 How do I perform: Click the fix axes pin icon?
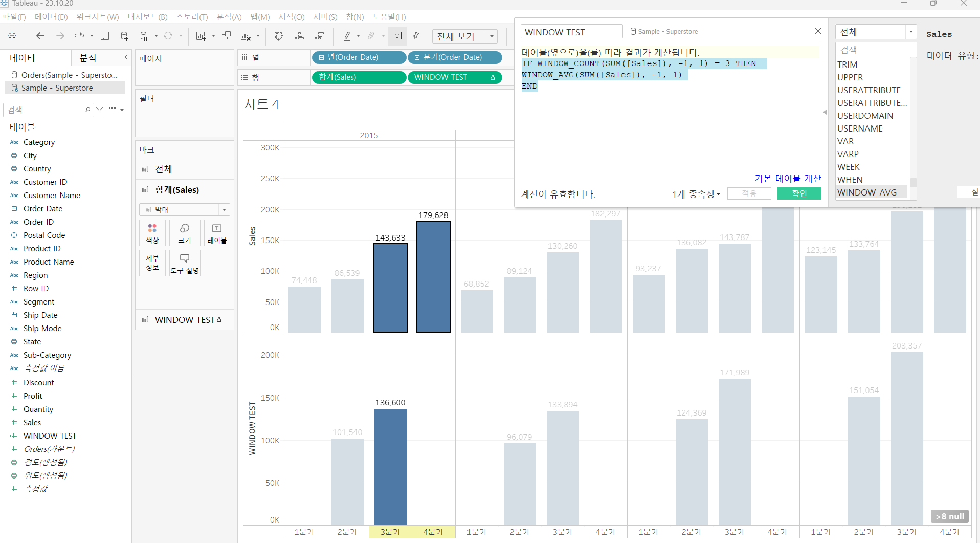416,36
